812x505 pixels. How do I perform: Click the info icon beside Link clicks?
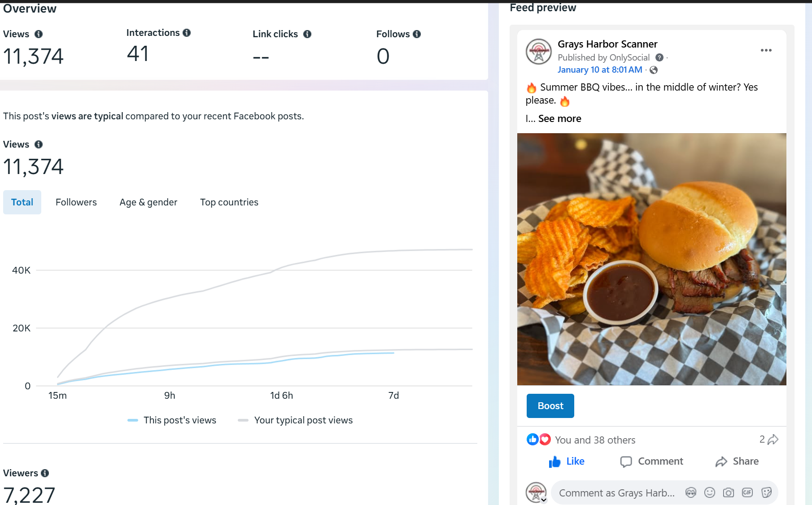pos(307,34)
